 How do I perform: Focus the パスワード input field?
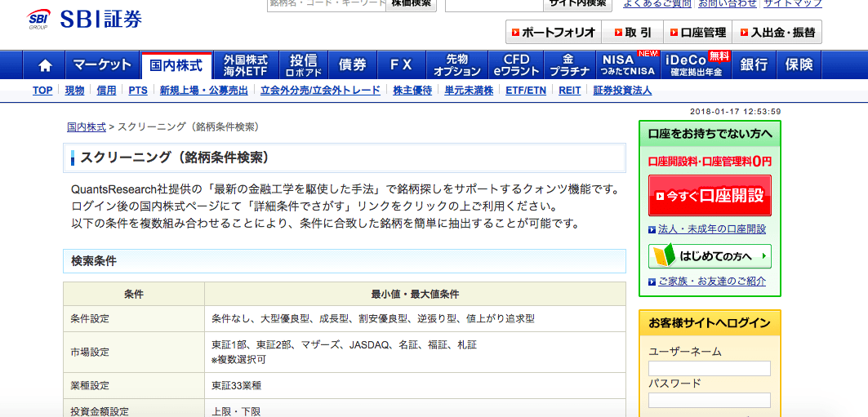point(709,401)
